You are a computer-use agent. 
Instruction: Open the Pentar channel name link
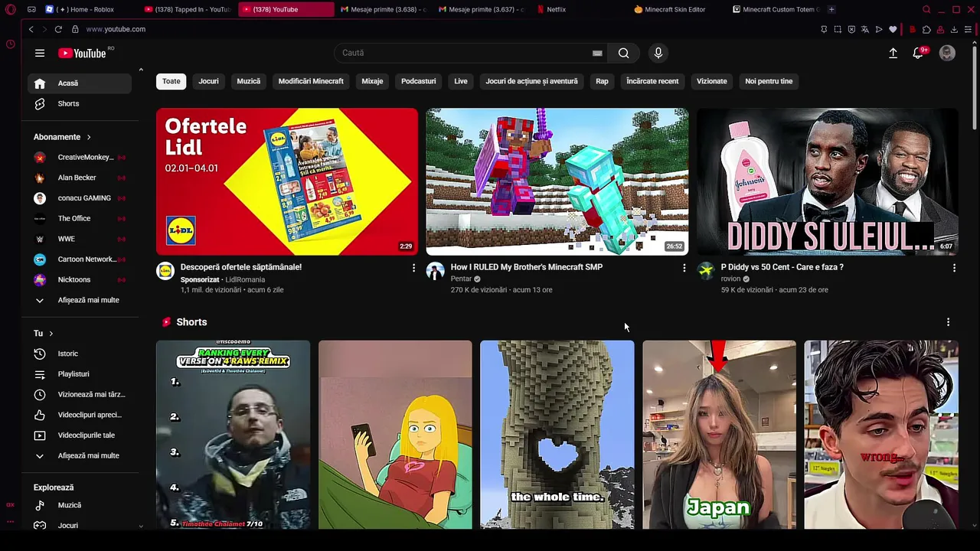point(461,279)
